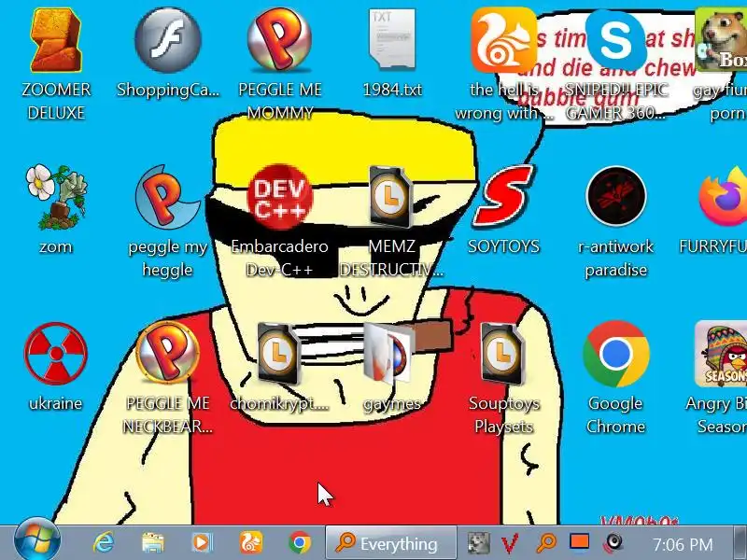
Task: Select the gopher Box icon at top right
Action: click(x=721, y=40)
